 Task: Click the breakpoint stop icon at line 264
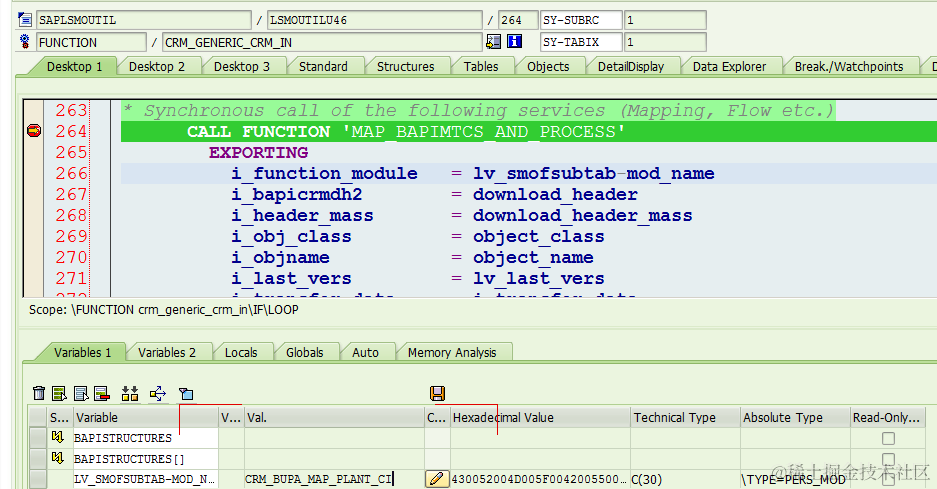pos(34,131)
